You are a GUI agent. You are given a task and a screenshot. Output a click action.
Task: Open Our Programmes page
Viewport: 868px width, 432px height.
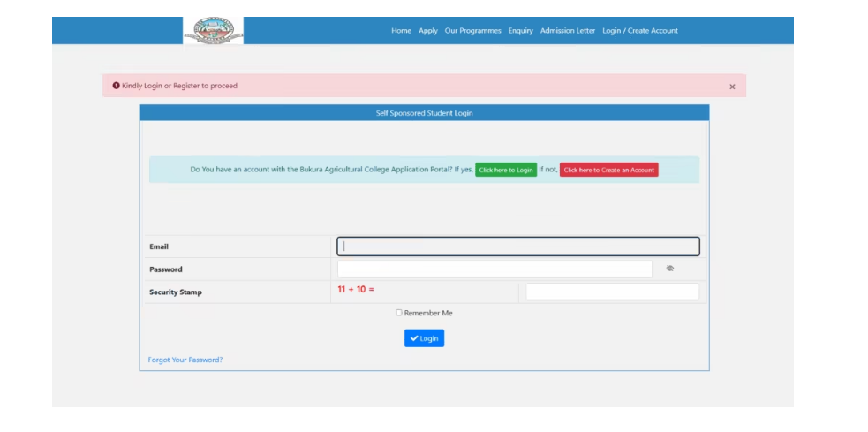(x=472, y=31)
